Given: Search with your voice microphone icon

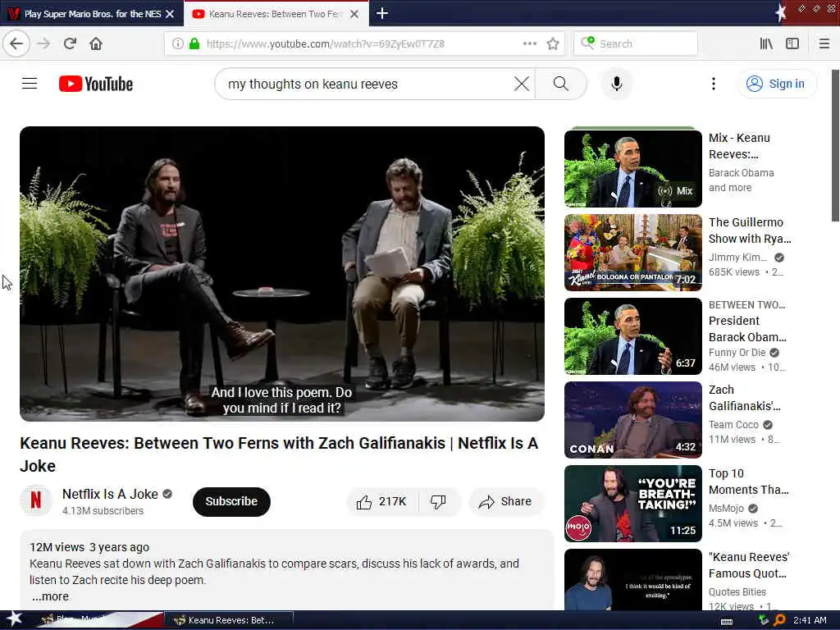Looking at the screenshot, I should (x=617, y=84).
